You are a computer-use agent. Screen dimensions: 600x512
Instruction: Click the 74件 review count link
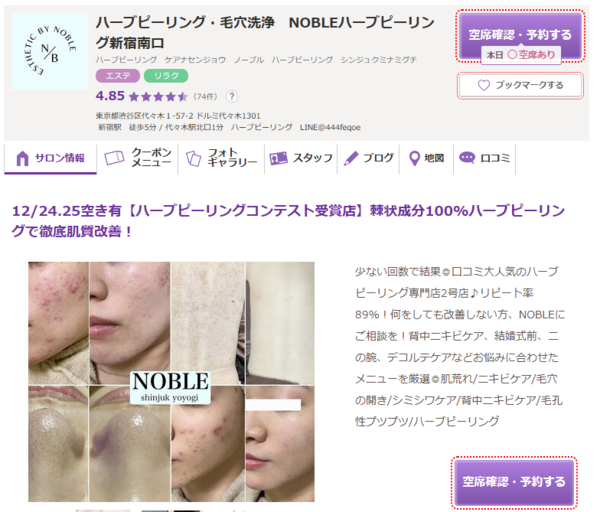205,96
